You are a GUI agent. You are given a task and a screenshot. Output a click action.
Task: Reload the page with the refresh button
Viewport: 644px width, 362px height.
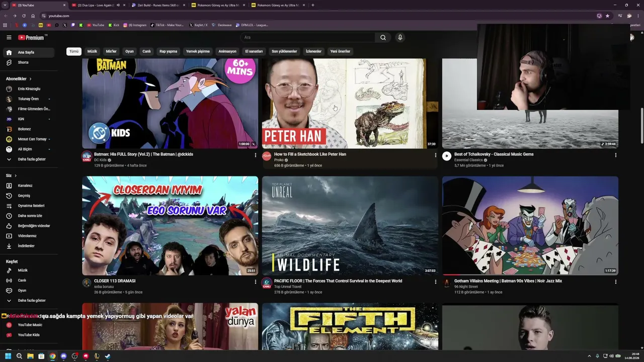tap(24, 16)
